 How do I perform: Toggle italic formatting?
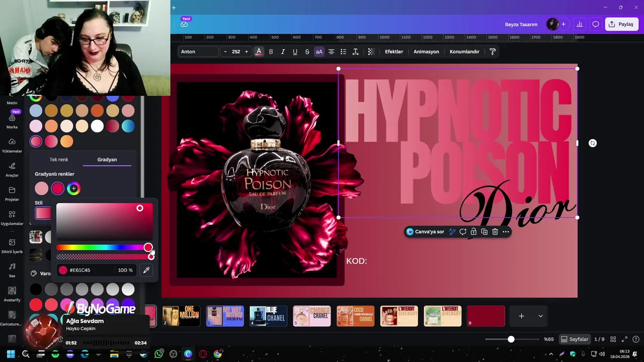point(283,52)
